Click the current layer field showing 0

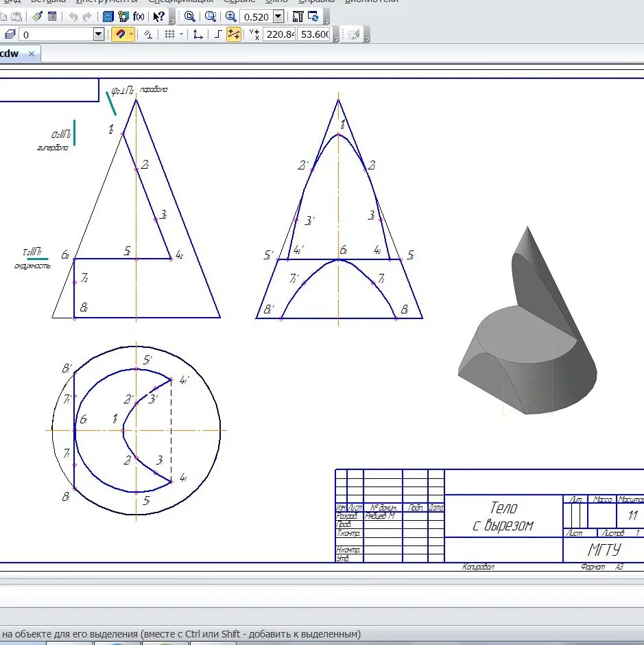click(57, 34)
